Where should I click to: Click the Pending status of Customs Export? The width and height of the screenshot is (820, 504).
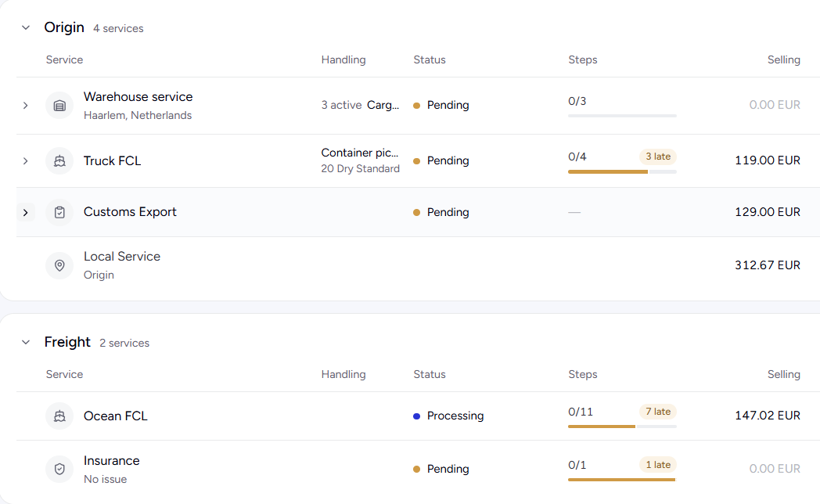(441, 212)
